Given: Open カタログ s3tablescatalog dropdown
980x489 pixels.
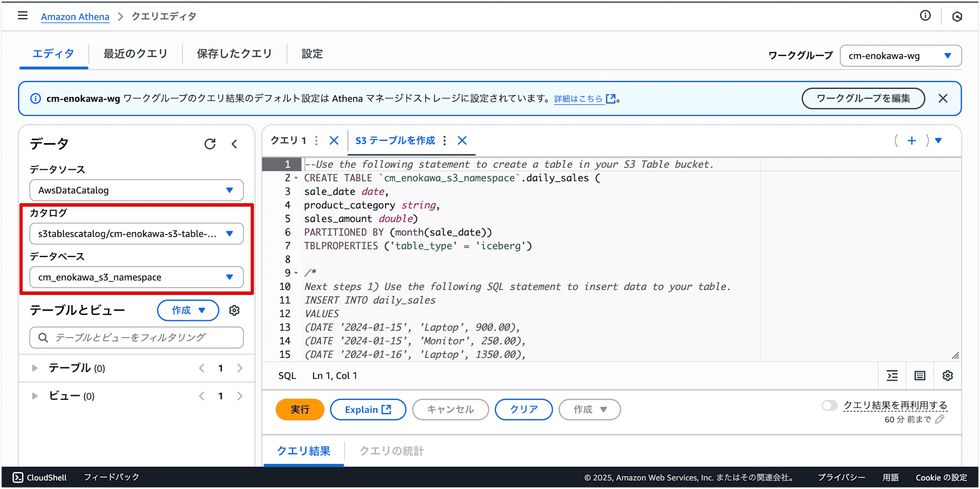Looking at the screenshot, I should (x=137, y=234).
